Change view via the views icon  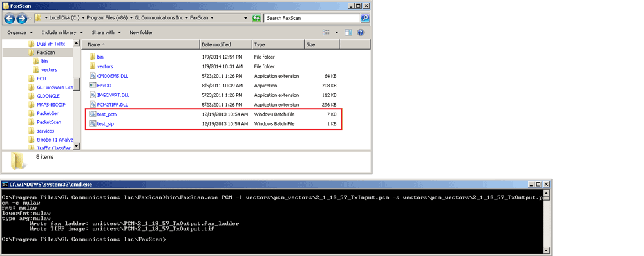[x=326, y=32]
